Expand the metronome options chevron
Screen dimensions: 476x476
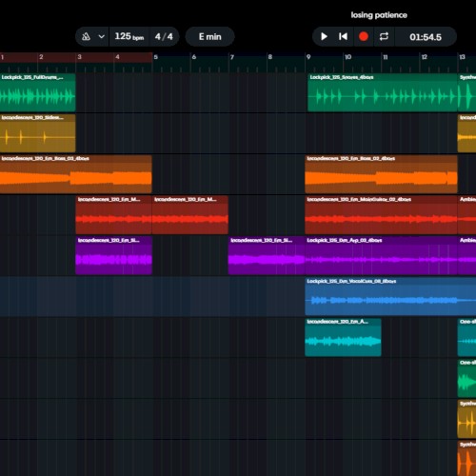(x=101, y=37)
